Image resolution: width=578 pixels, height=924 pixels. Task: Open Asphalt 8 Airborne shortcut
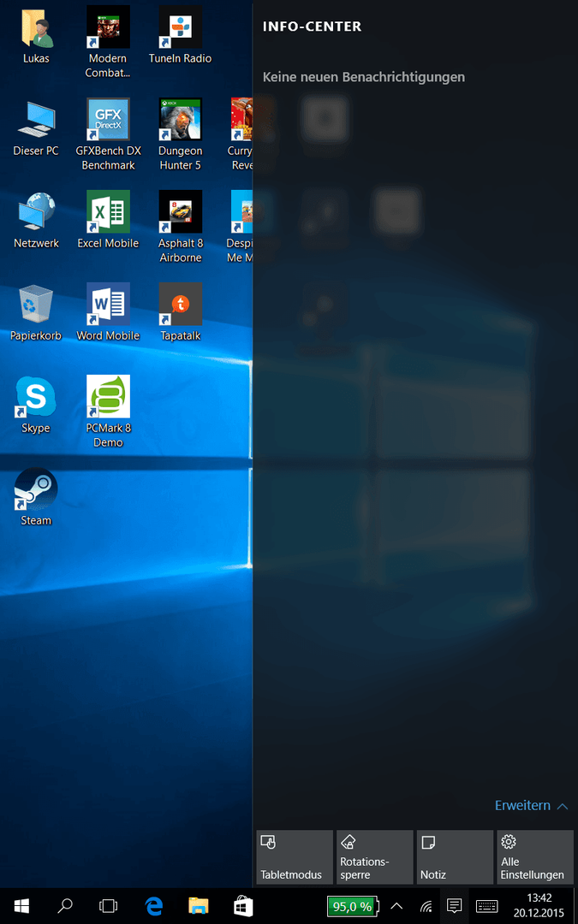[x=180, y=227]
